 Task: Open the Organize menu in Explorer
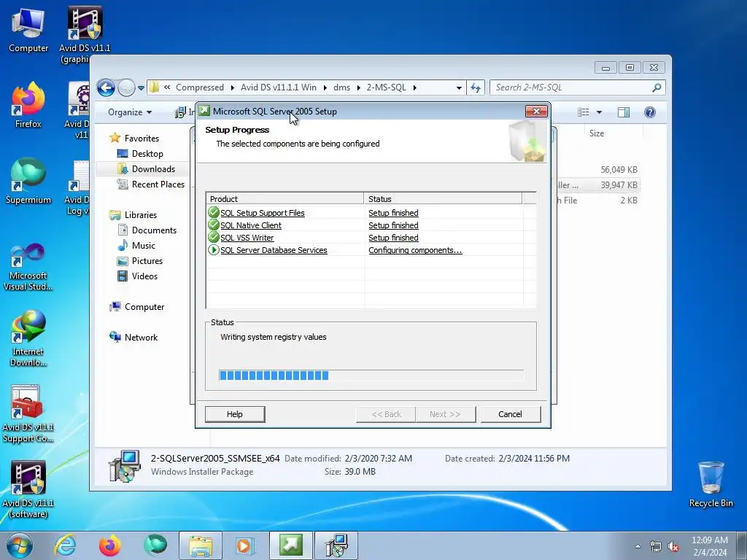tap(130, 112)
